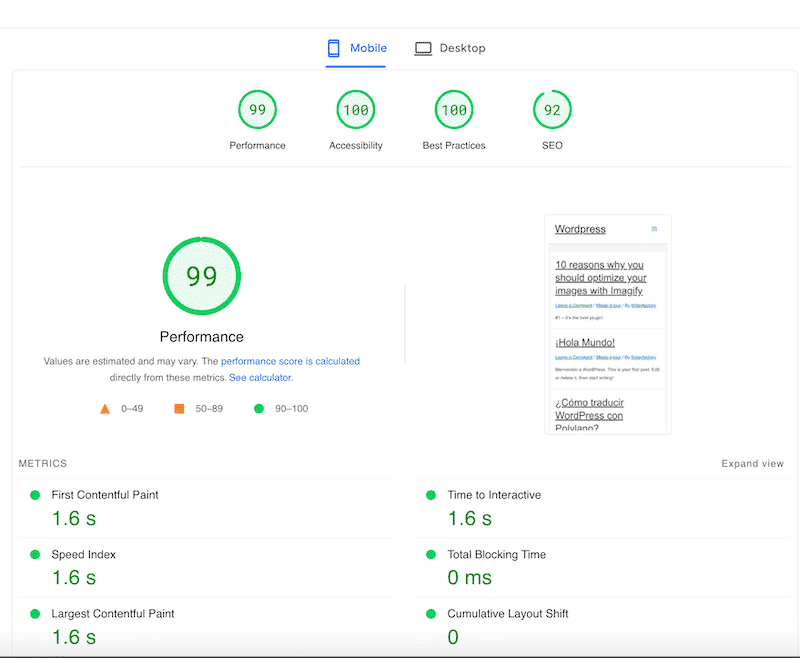Screen dimensions: 800x658
Task: Select the Accessibility score circle showing 100
Action: (355, 110)
